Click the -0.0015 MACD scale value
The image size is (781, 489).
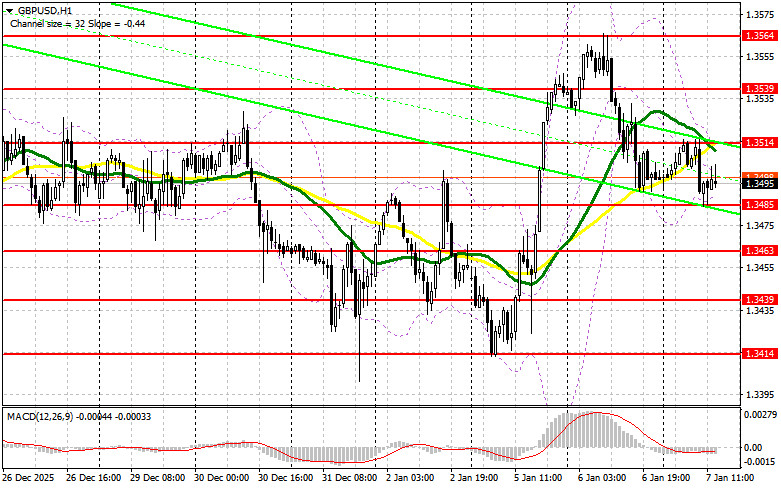click(x=760, y=462)
